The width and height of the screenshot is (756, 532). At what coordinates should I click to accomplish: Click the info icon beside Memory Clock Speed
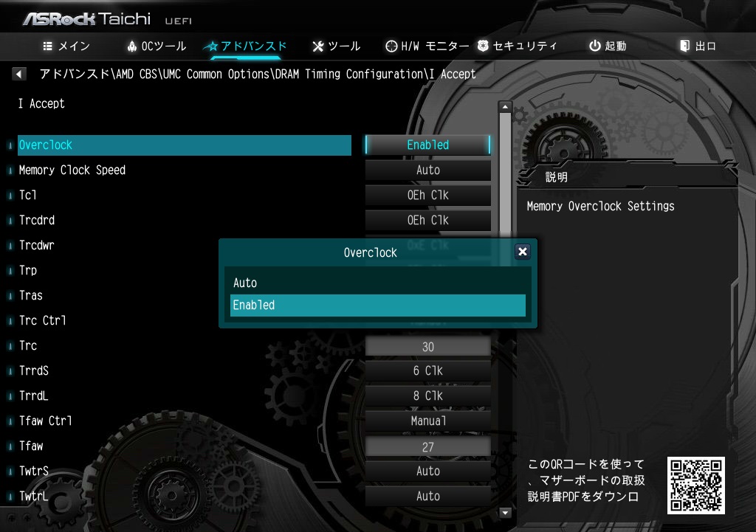pyautogui.click(x=10, y=170)
